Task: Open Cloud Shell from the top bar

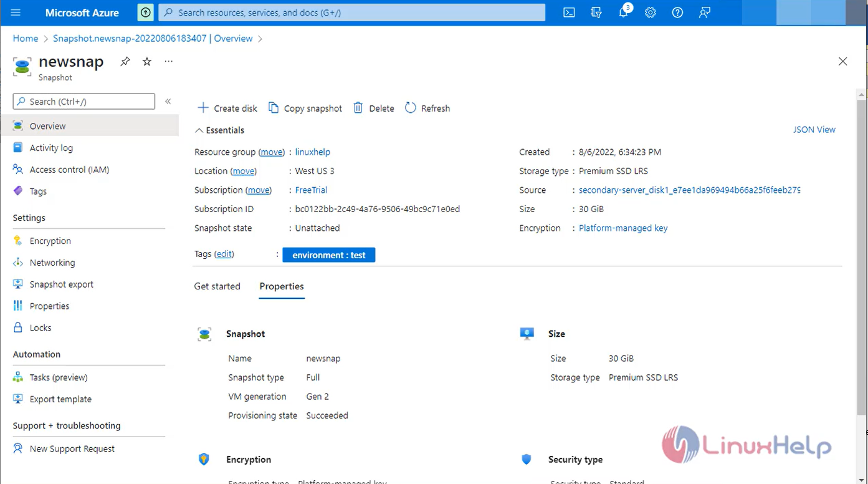Action: pos(569,12)
